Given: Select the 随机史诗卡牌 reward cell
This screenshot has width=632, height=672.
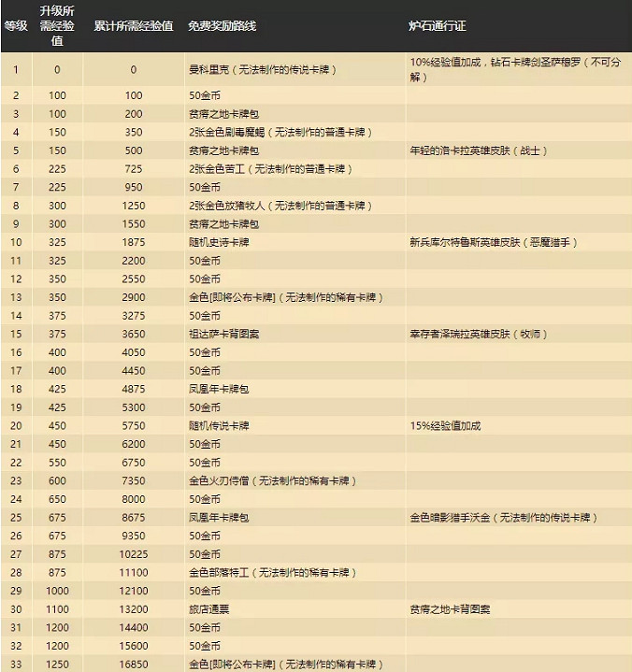Looking at the screenshot, I should coord(219,243).
